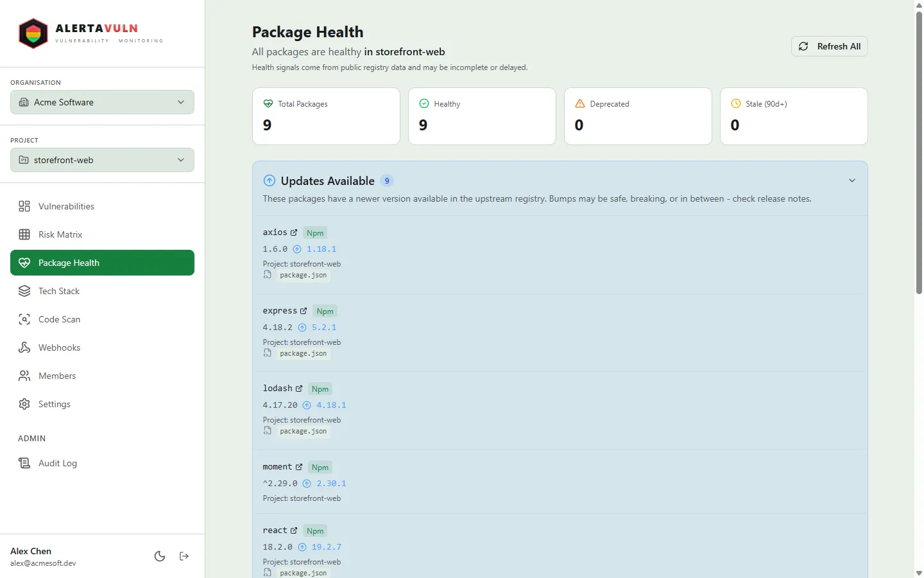Viewport: 924px width, 578px height.
Task: Click package.json file under express
Action: coord(304,353)
